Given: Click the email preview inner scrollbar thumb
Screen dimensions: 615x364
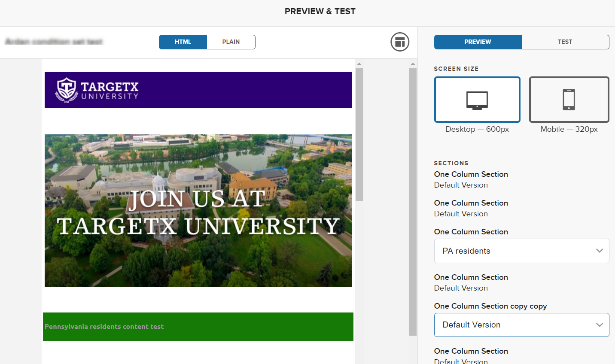Looking at the screenshot, I should [x=359, y=134].
